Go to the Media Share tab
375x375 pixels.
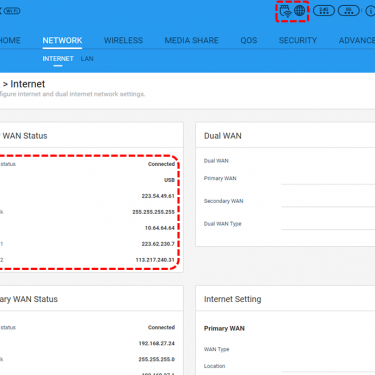(192, 41)
